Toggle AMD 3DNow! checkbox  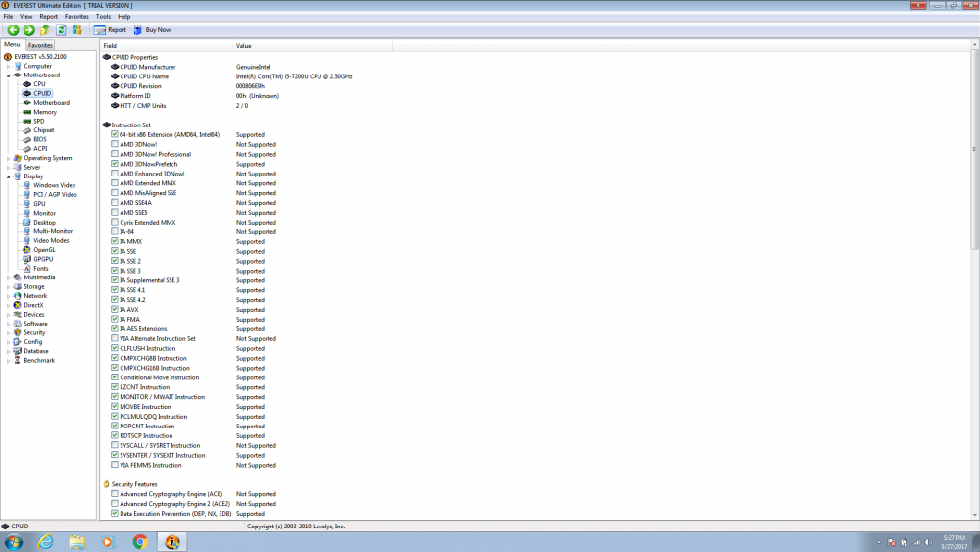point(115,144)
